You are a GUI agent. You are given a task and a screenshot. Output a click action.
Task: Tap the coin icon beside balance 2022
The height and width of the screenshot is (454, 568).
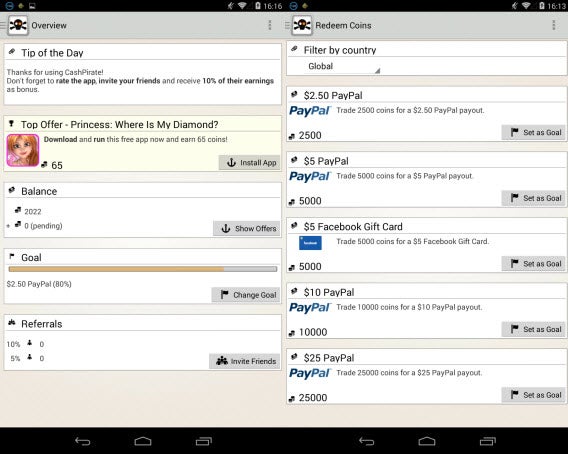tap(18, 210)
